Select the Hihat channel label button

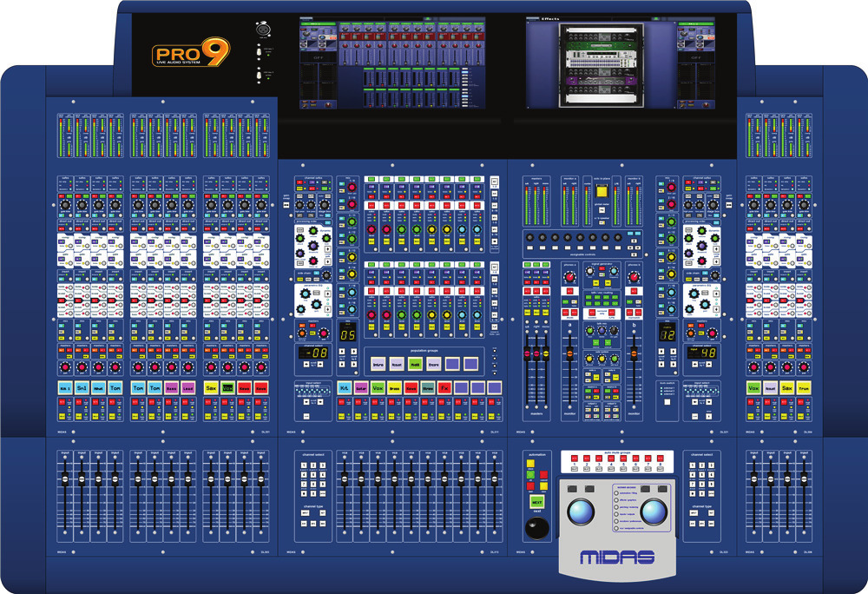pos(99,387)
